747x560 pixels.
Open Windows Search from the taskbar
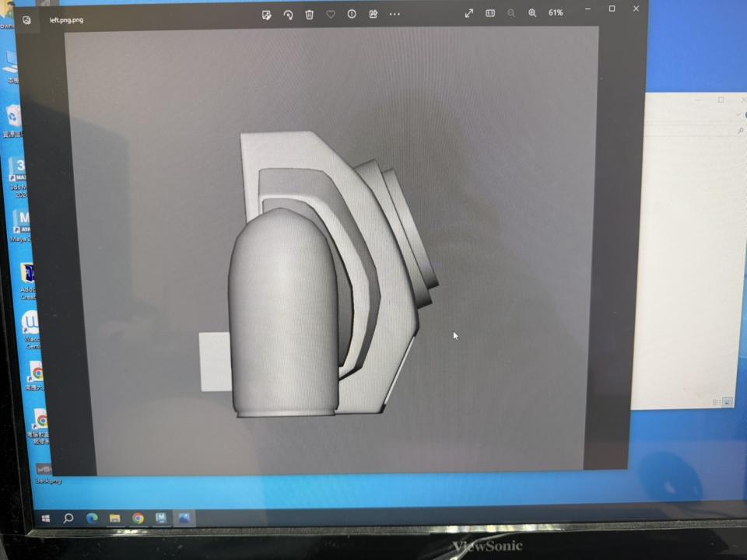tap(68, 517)
